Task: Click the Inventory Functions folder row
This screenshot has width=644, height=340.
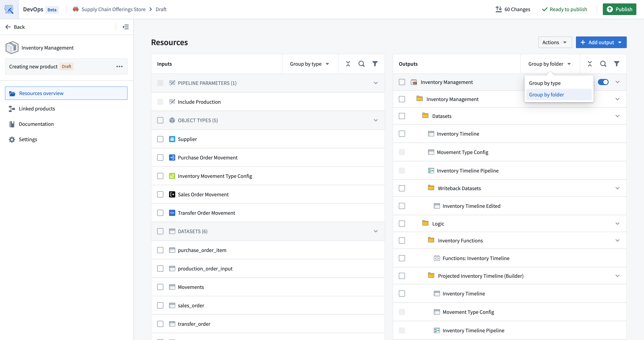Action: (510, 240)
